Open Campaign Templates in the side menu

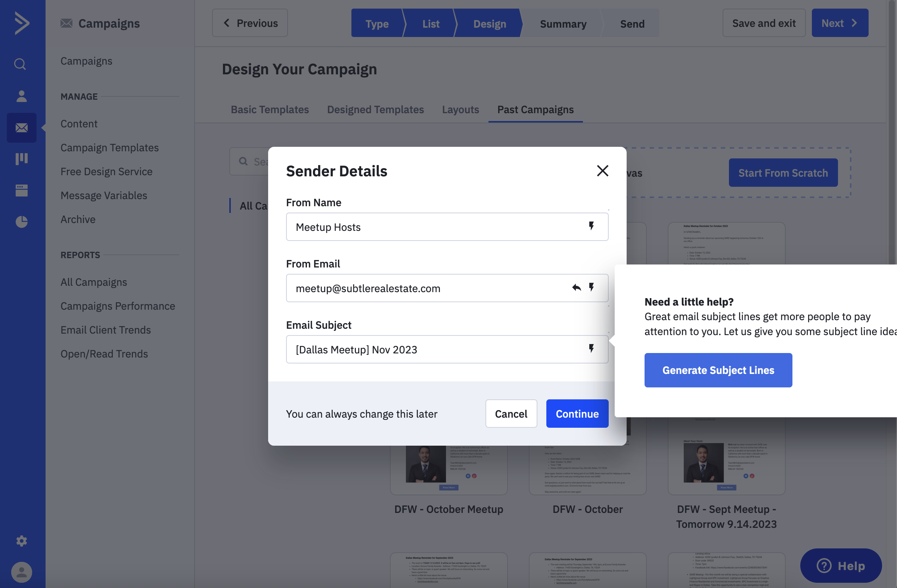[109, 148]
